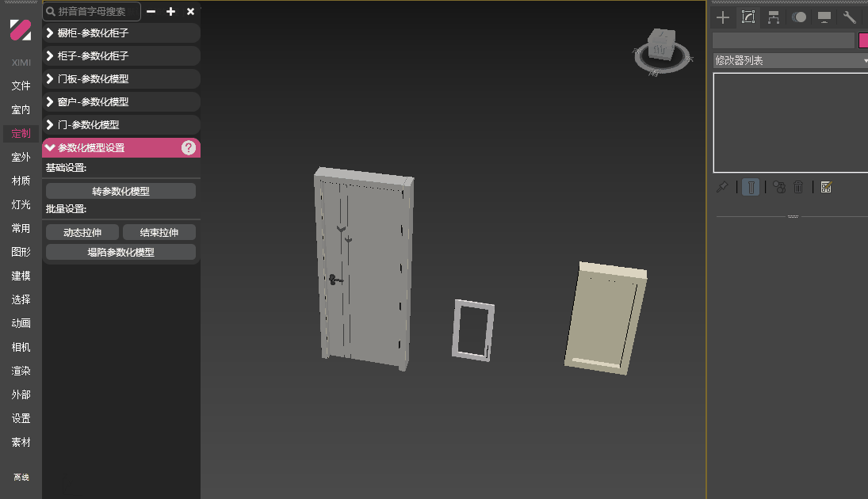
Task: Open the 动画 sidebar menu
Action: point(21,324)
